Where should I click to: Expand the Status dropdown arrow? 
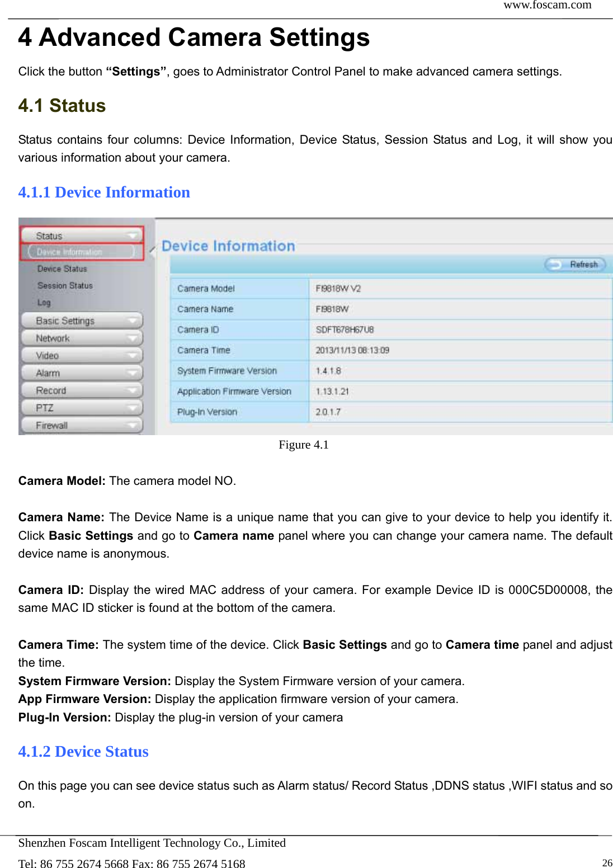coord(133,235)
